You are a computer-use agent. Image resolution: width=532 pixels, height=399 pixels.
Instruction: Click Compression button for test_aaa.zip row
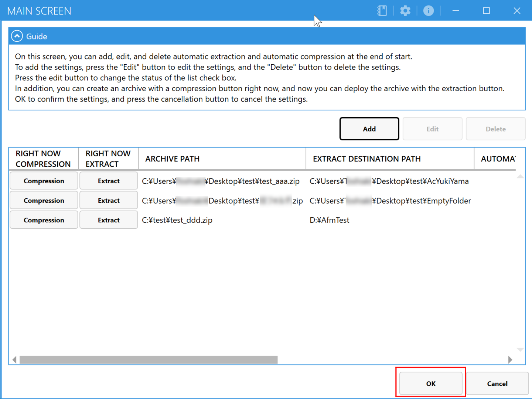(44, 181)
